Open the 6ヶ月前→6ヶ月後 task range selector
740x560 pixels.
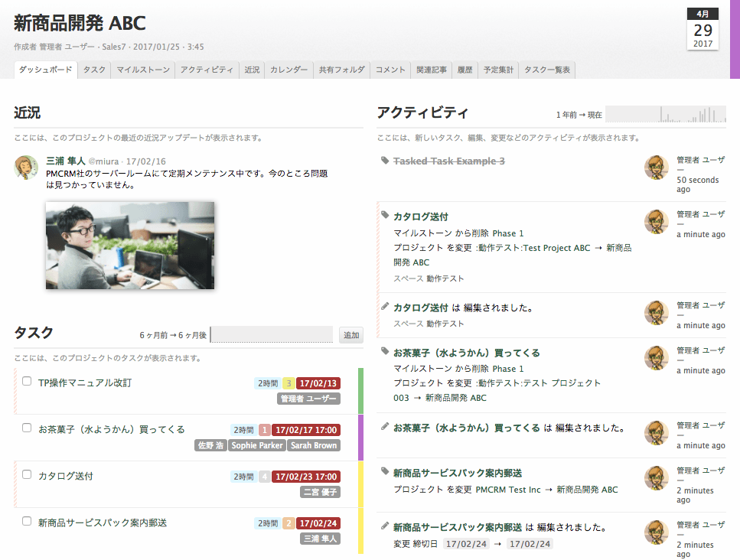(173, 335)
